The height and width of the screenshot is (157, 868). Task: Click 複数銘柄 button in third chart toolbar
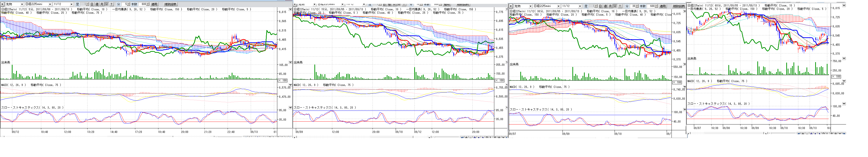coord(679,6)
